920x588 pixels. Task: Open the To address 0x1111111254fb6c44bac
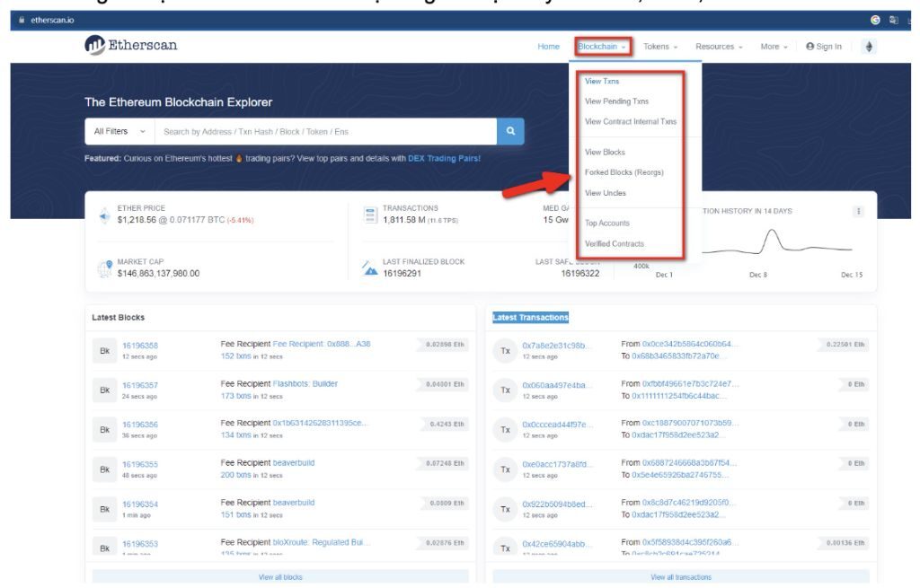(x=678, y=396)
